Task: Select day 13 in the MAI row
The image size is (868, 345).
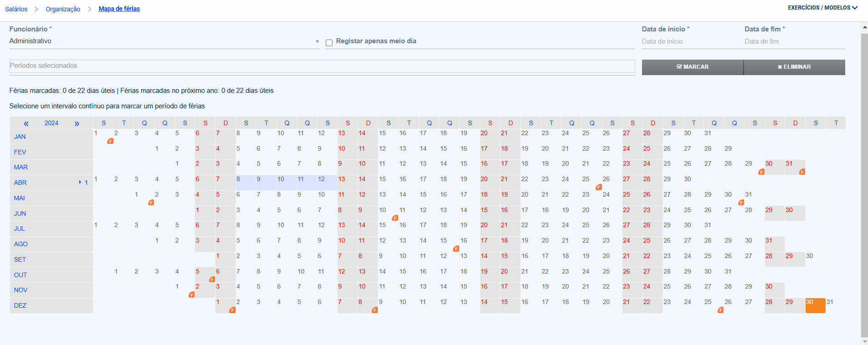Action: point(388,198)
